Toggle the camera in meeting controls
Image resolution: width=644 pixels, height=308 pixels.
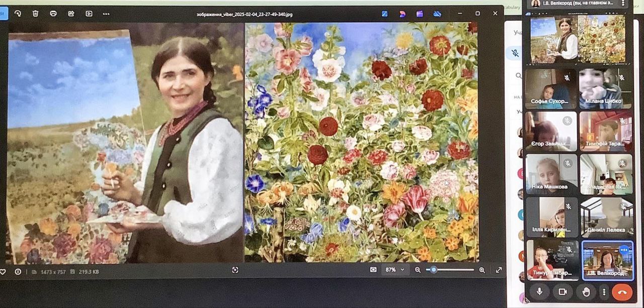click(563, 291)
